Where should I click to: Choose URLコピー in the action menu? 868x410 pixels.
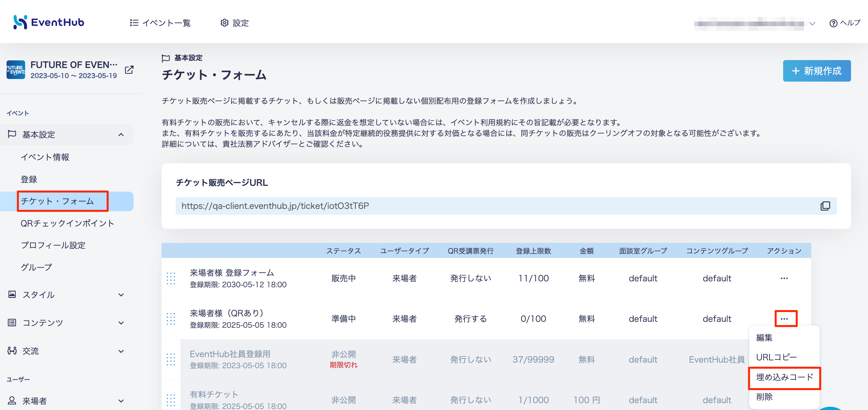pyautogui.click(x=776, y=357)
